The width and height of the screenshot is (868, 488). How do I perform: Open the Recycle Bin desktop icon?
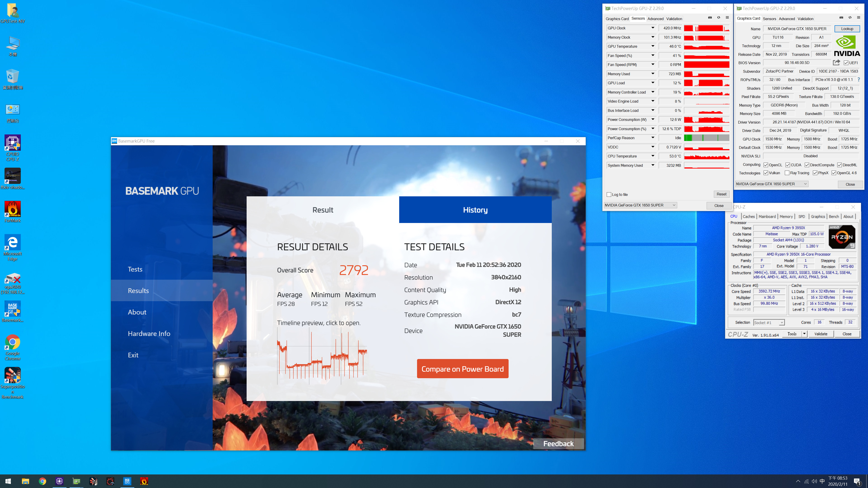click(x=12, y=80)
